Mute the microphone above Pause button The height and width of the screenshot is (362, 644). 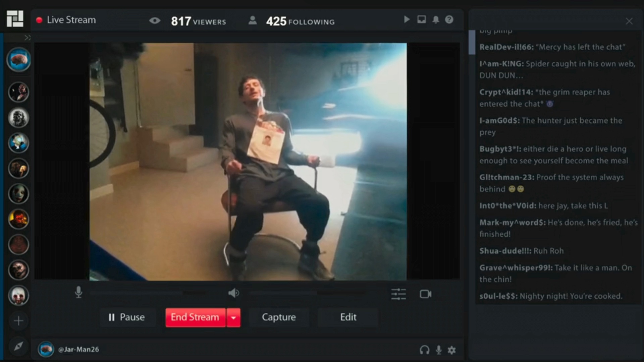pyautogui.click(x=78, y=292)
